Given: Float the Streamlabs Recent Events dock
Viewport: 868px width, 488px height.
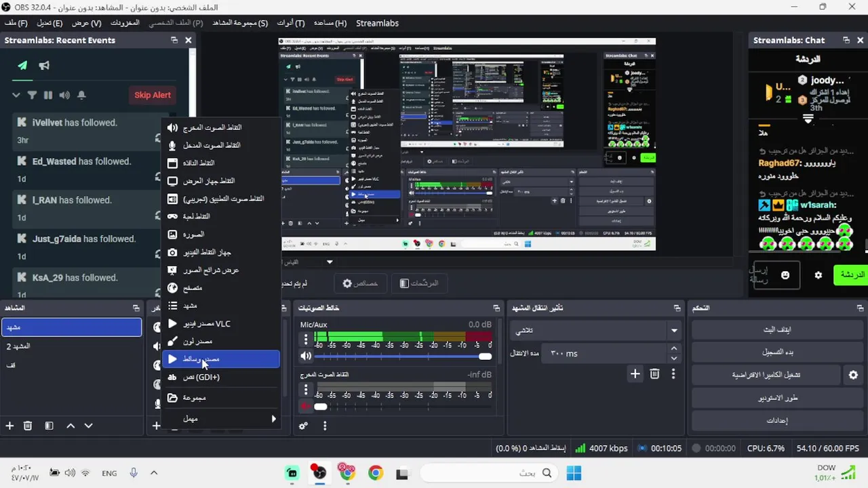Looking at the screenshot, I should coord(174,40).
